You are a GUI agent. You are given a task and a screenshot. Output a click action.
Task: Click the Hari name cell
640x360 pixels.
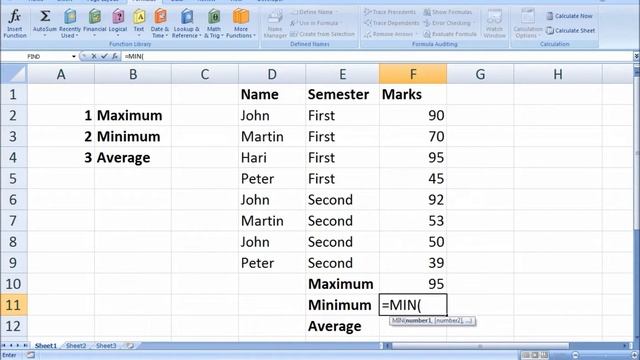272,158
